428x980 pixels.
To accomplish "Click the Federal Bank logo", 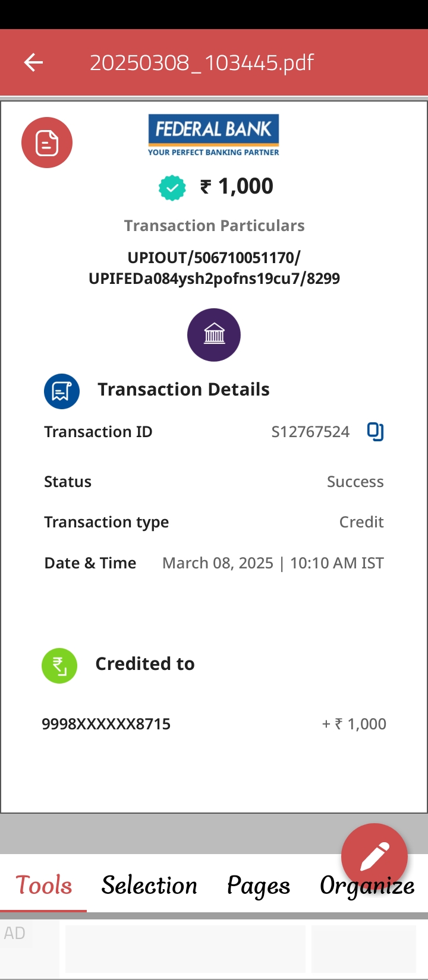I will [x=213, y=135].
